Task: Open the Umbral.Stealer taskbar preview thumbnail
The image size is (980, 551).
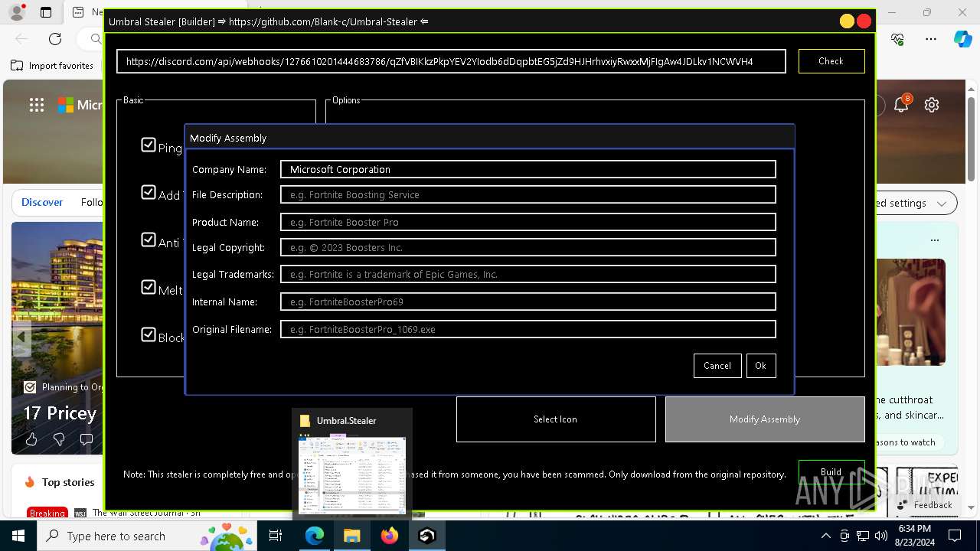Action: pyautogui.click(x=352, y=462)
